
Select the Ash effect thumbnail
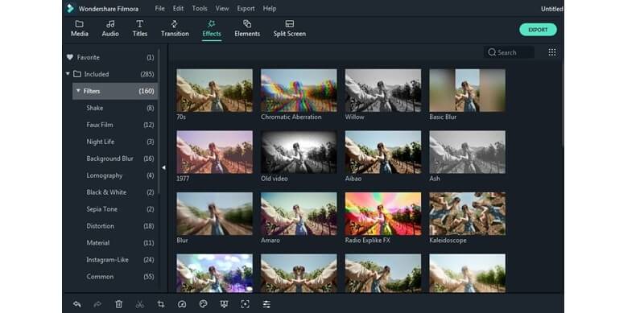468,152
